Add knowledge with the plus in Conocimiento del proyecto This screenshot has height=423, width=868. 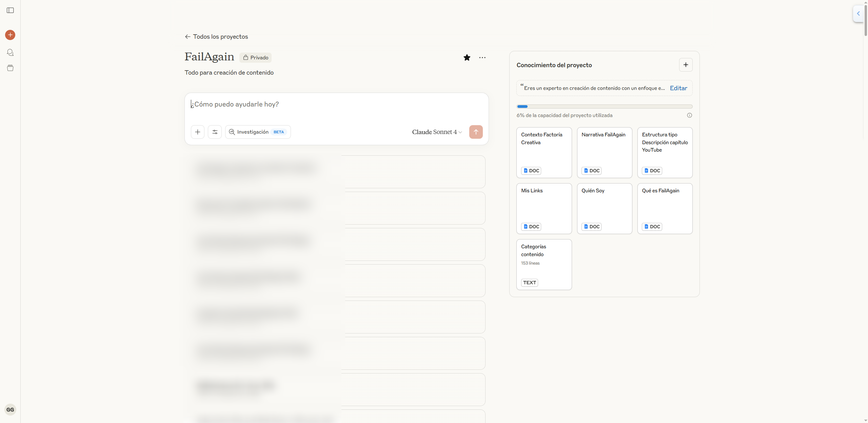click(x=686, y=65)
